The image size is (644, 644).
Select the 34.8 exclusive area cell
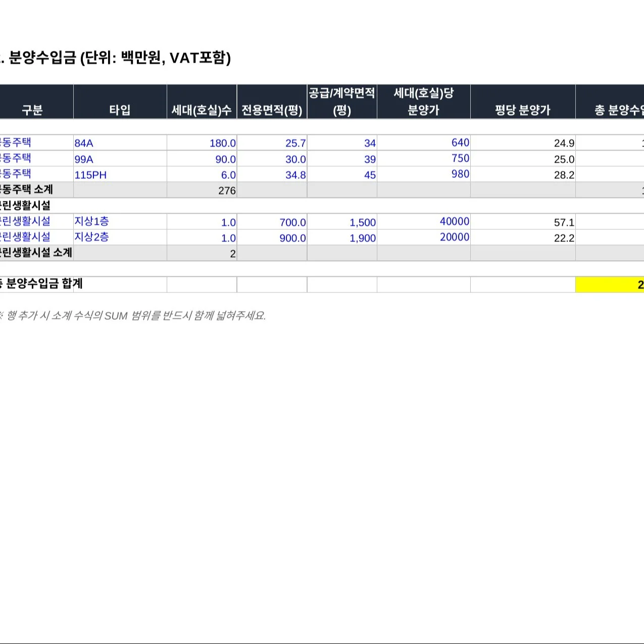click(272, 175)
